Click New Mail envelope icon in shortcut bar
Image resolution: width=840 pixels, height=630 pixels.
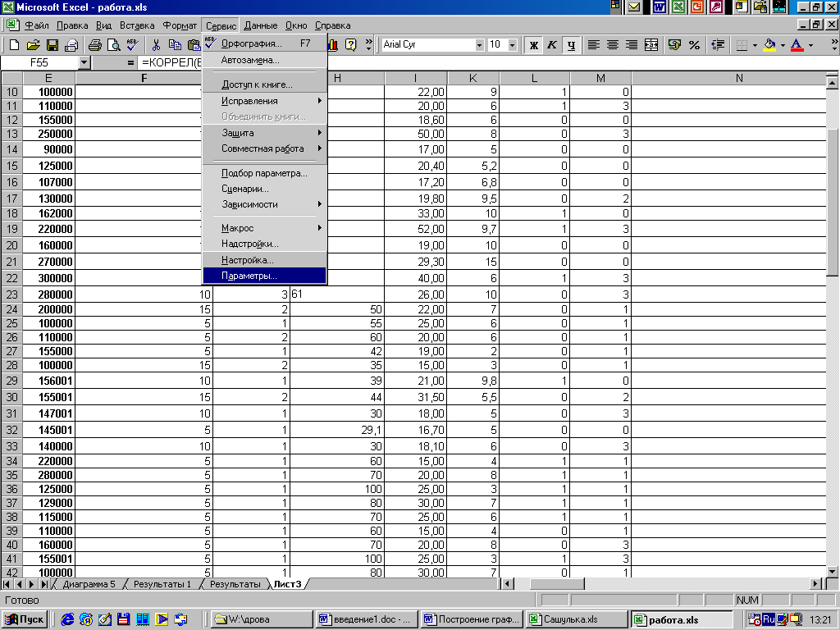[634, 7]
